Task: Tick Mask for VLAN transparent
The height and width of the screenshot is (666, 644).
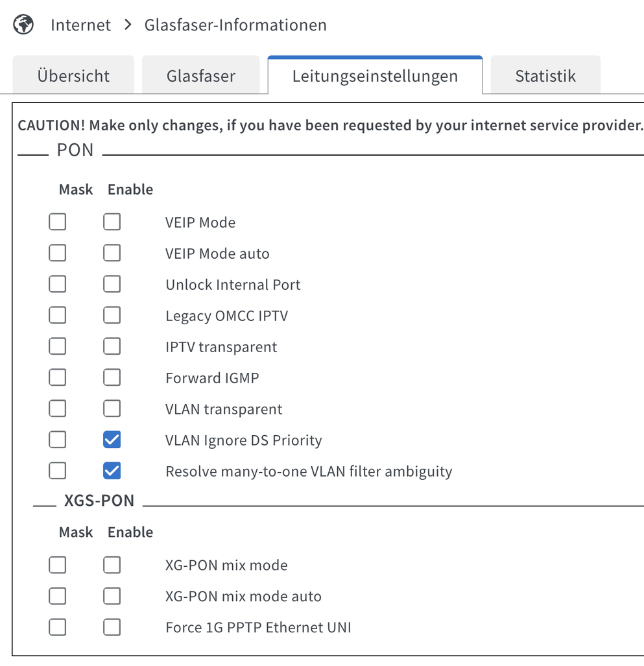Action: [x=57, y=409]
